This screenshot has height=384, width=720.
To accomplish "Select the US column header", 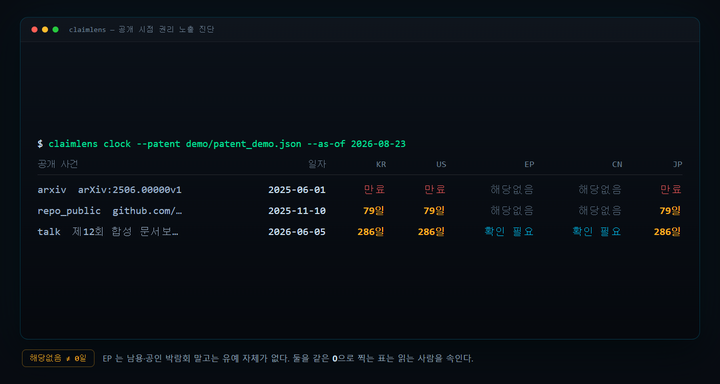I will (x=441, y=164).
